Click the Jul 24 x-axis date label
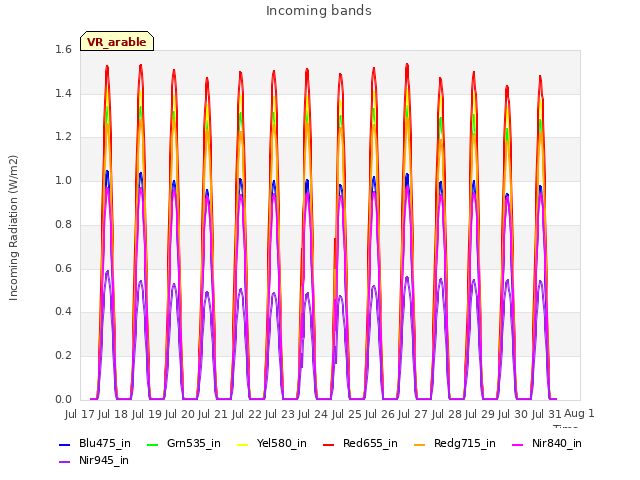Viewport: 640px width, 480px height. click(x=313, y=415)
